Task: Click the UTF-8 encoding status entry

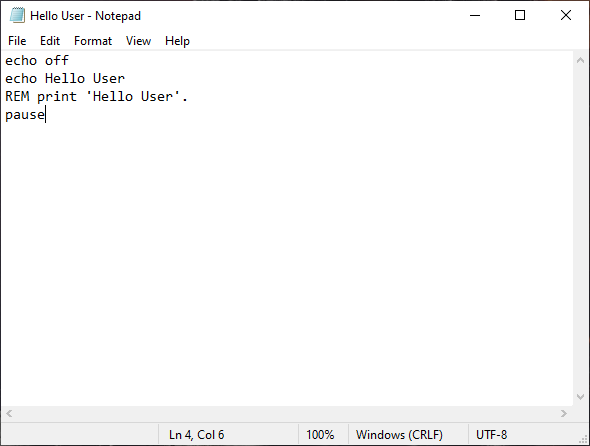Action: click(491, 435)
